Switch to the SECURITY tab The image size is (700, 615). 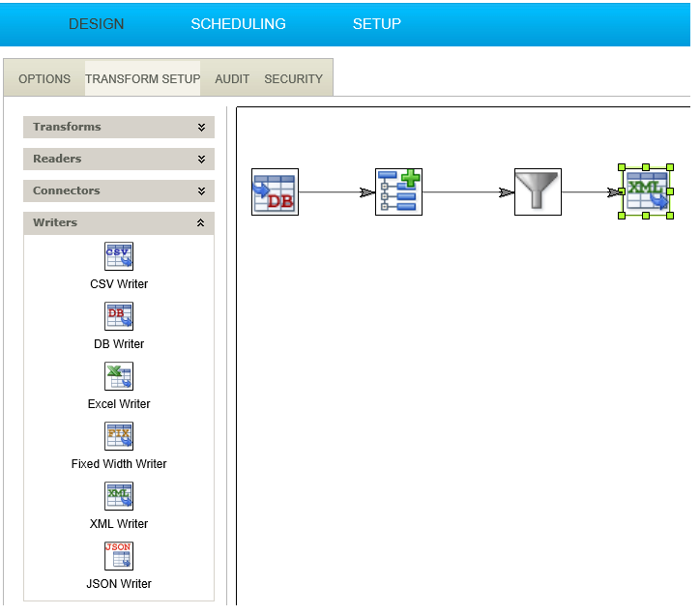[293, 78]
